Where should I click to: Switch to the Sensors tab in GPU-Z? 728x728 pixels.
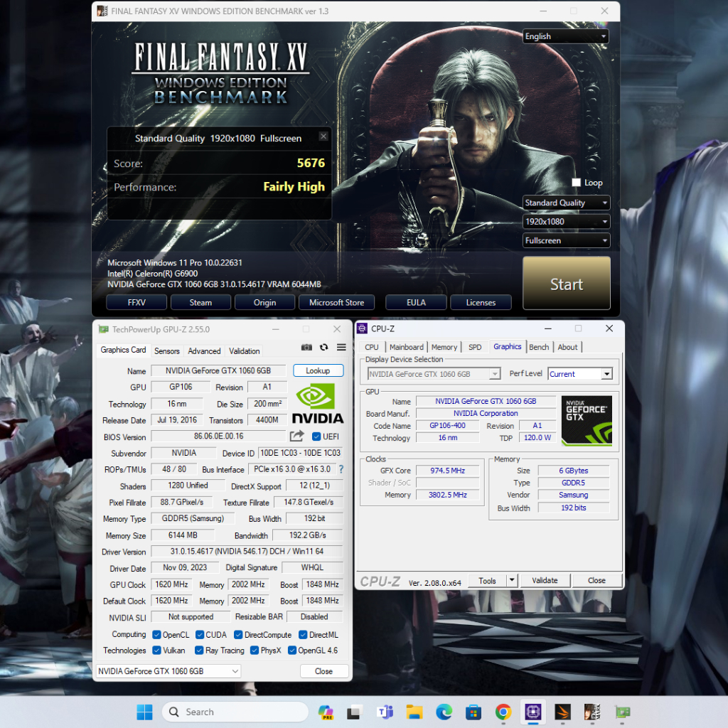pos(167,350)
